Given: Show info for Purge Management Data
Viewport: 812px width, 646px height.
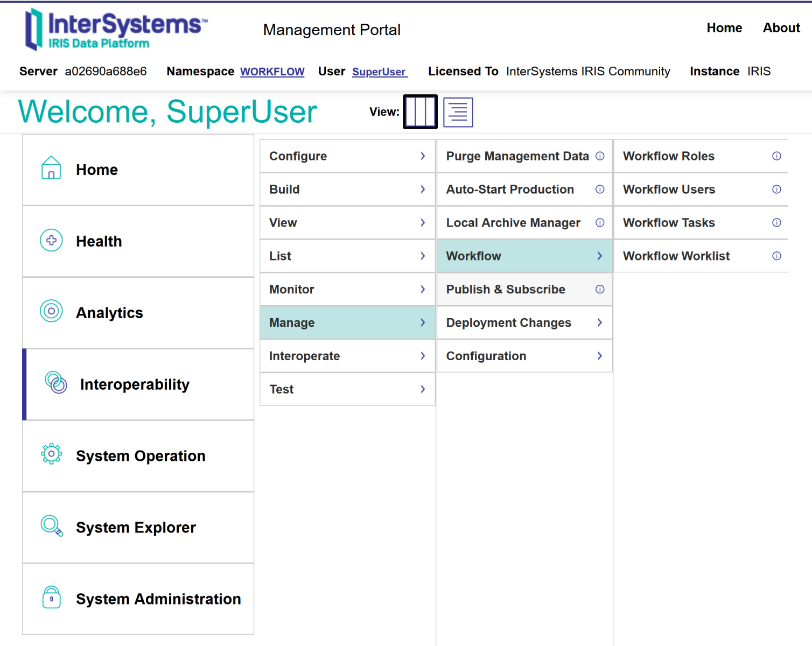Looking at the screenshot, I should tap(600, 156).
